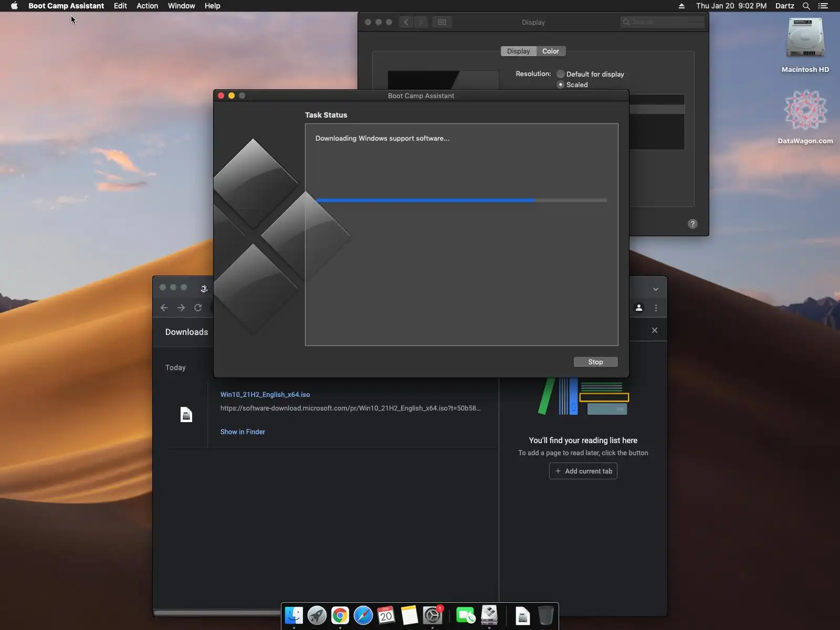The width and height of the screenshot is (840, 630).
Task: Open Finder from the Dock
Action: click(294, 615)
